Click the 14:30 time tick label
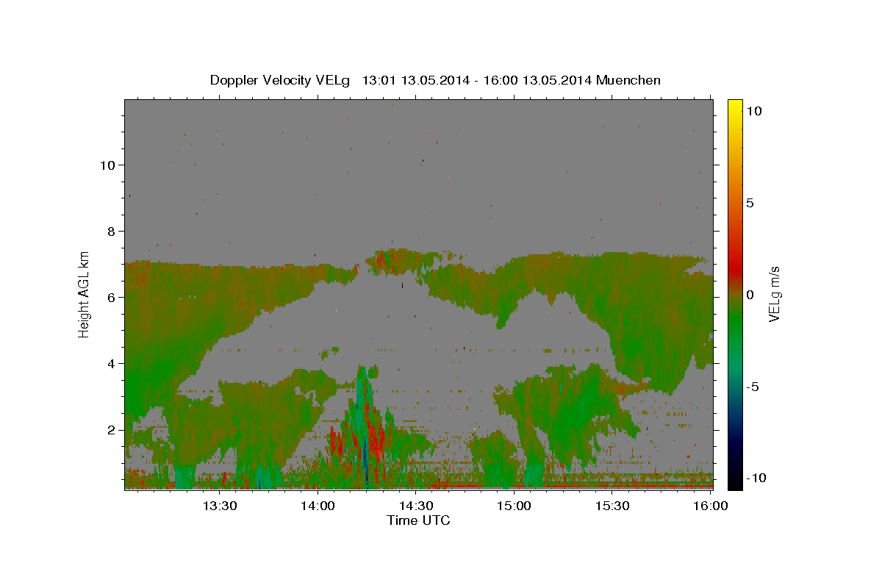The width and height of the screenshot is (882, 588). (416, 506)
